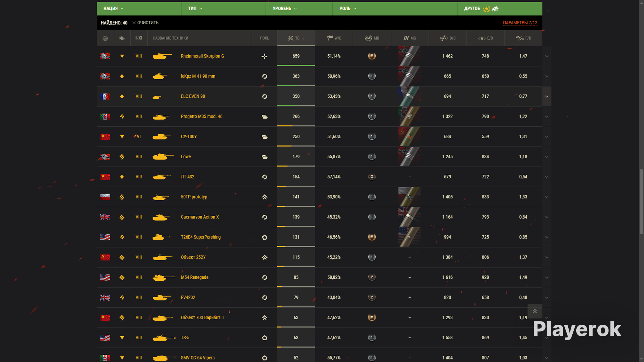Click the French flag on ELC EVEN 90 row
The width and height of the screenshot is (644, 362).
point(105,96)
